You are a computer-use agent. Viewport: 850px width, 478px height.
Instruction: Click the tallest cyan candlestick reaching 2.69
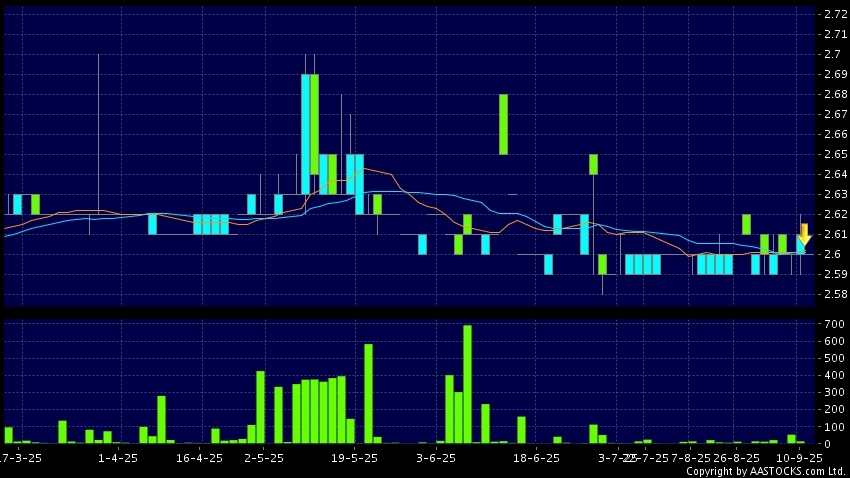(x=306, y=134)
